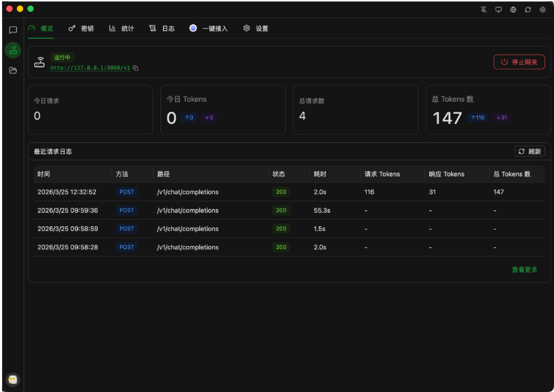554x392 pixels.
Task: Click the avatar icon at sidebar bottom
Action: 13,379
